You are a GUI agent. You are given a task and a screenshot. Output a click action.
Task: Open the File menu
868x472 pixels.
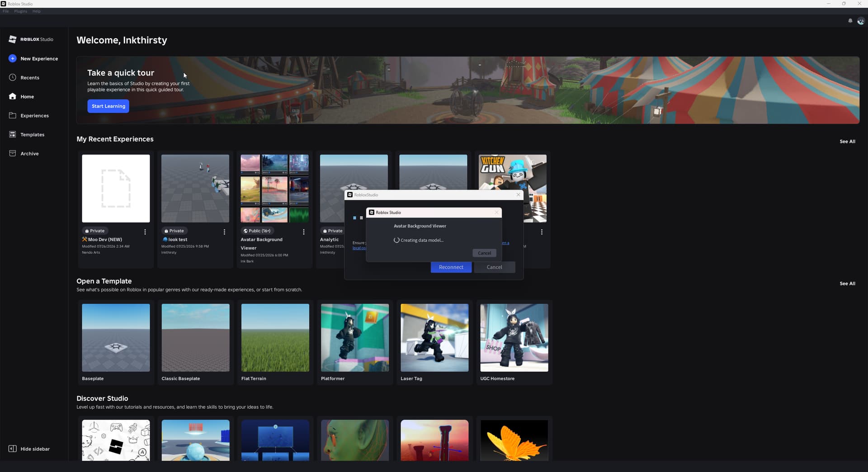pos(5,11)
